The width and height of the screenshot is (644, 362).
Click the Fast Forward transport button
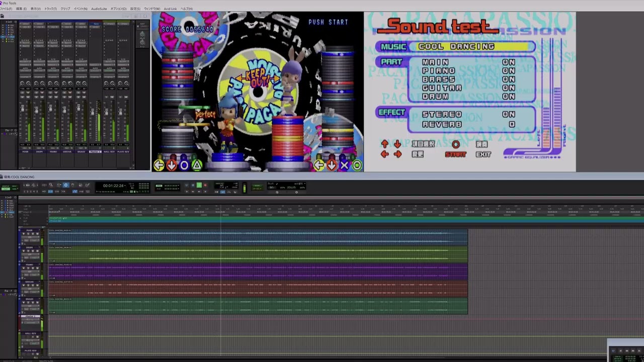point(199,192)
